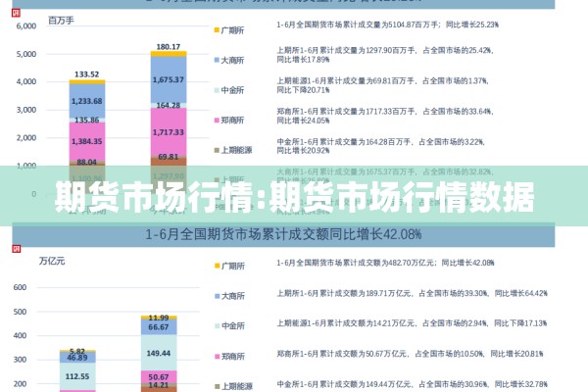Click the 135.86 data label
This screenshot has width=588, height=392.
(86, 120)
